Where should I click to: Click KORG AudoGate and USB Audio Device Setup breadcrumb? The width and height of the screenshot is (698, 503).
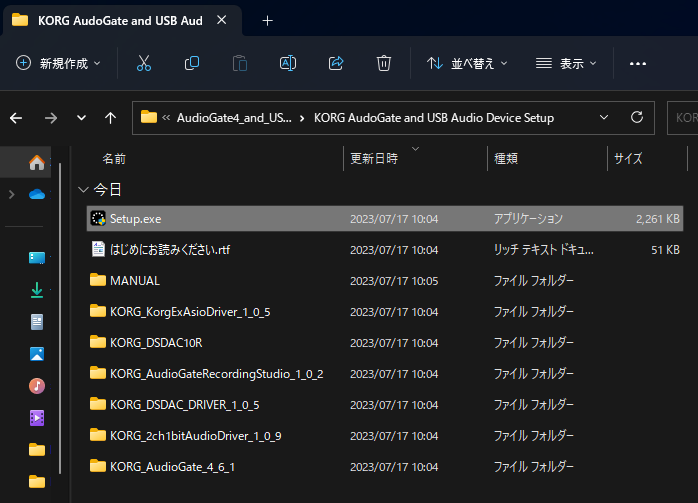434,118
